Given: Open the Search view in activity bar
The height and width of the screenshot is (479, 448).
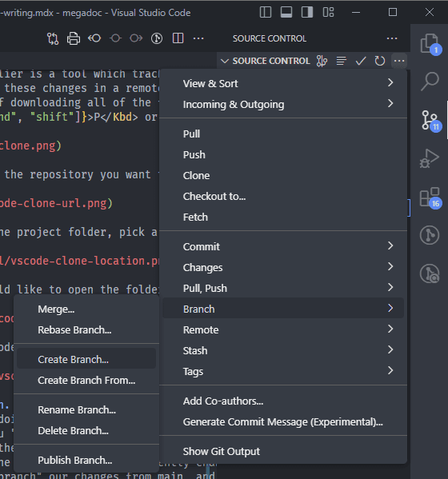Looking at the screenshot, I should [x=430, y=82].
